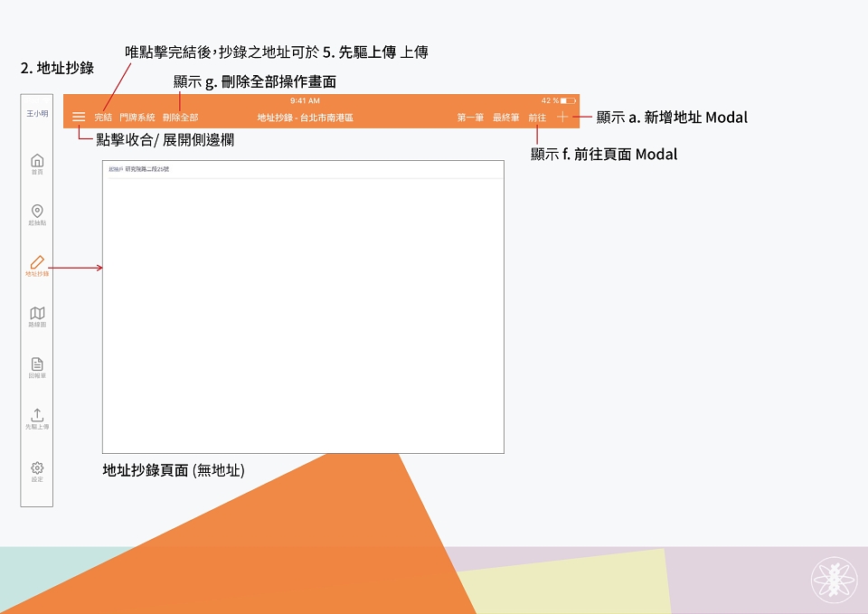The width and height of the screenshot is (868, 614).
Task: Go to 首頁 home icon in the sidebar
Action: click(37, 164)
